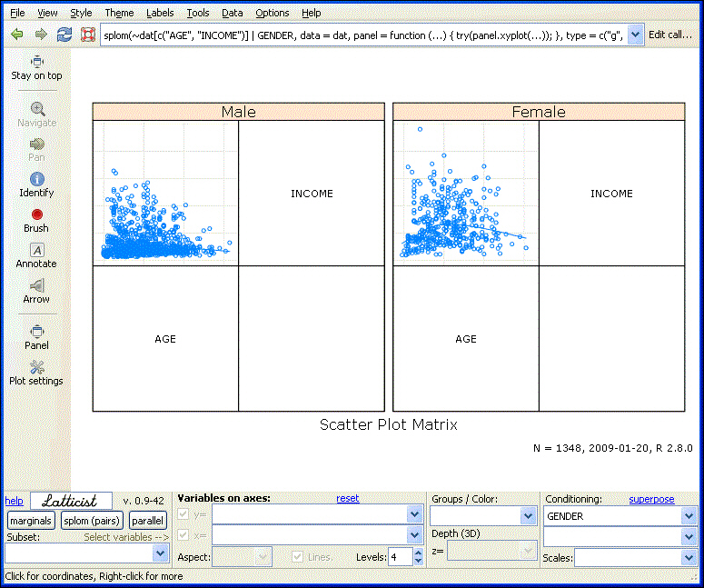Open the Tools menu
Image resolution: width=704 pixels, height=588 pixels.
click(197, 13)
